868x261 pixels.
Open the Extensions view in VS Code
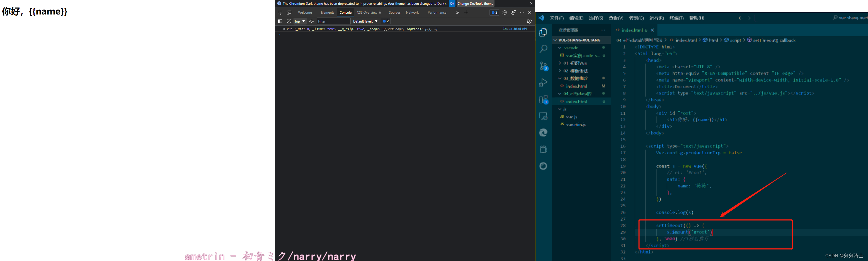tap(543, 99)
